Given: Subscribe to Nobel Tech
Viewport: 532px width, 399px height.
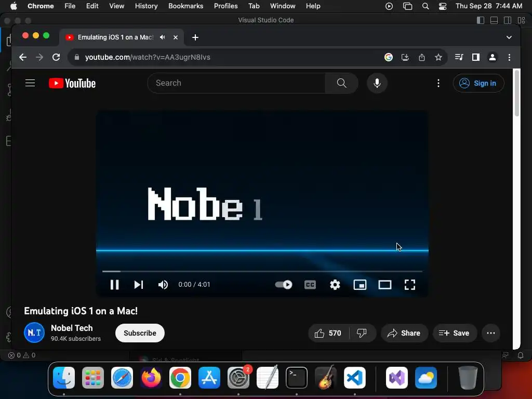Looking at the screenshot, I should pyautogui.click(x=140, y=333).
